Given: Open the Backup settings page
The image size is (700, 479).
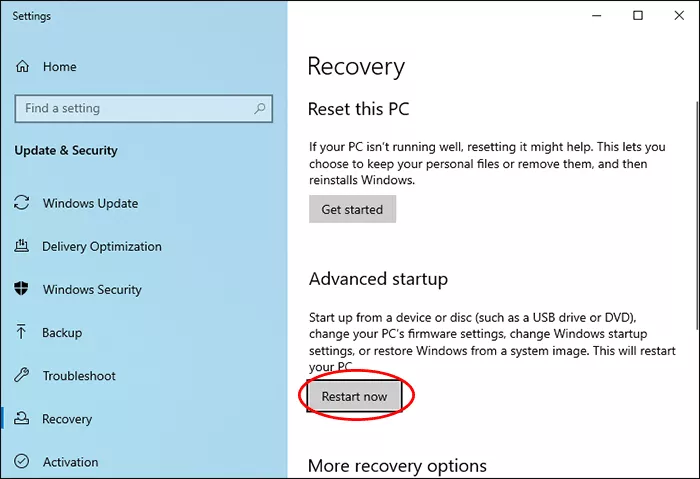Looking at the screenshot, I should tap(62, 332).
